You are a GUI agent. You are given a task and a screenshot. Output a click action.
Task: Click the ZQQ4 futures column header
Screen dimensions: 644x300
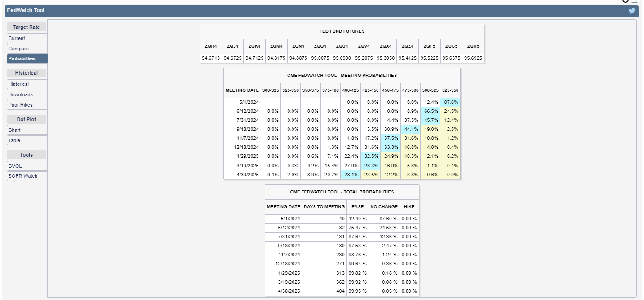click(x=320, y=46)
